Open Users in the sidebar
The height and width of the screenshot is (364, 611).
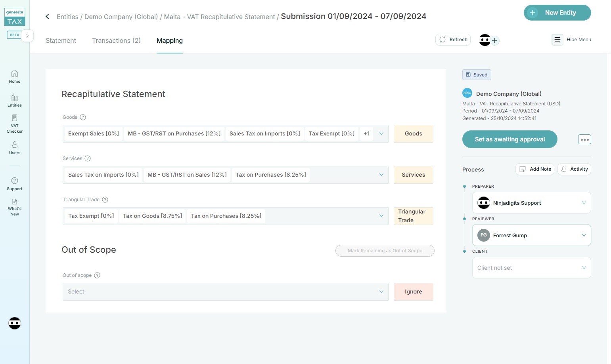tap(15, 148)
